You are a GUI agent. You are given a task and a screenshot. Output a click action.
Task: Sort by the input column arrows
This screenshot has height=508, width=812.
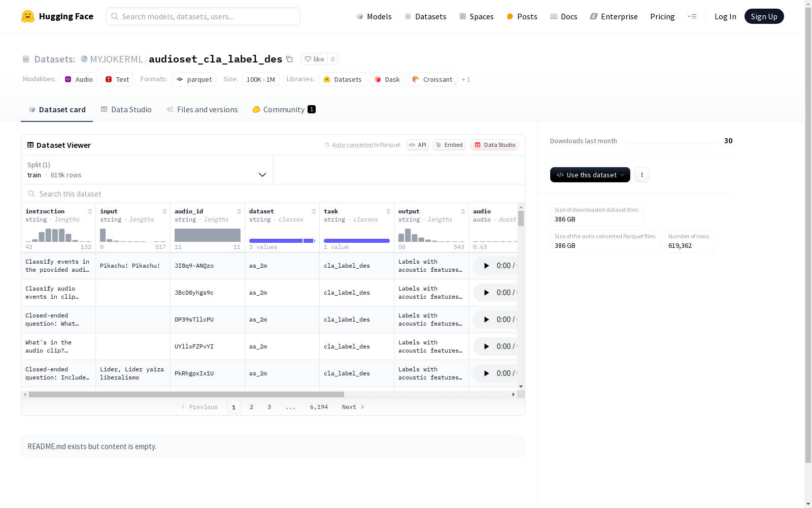(x=164, y=211)
